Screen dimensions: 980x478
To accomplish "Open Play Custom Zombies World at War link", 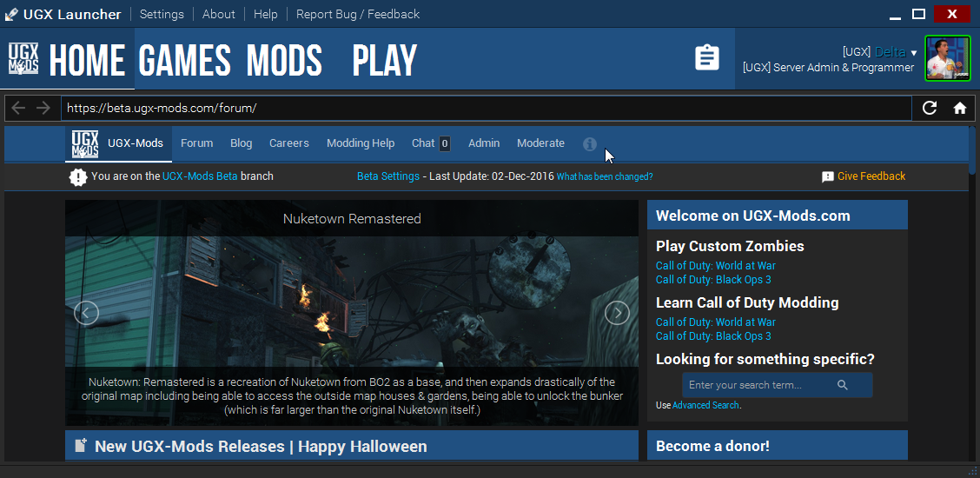I will coord(716,266).
